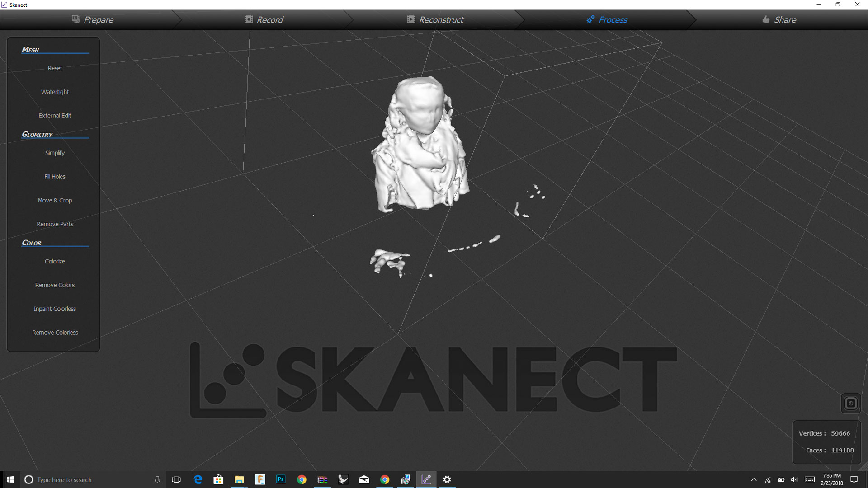Click the screenshot camera icon

(x=850, y=403)
